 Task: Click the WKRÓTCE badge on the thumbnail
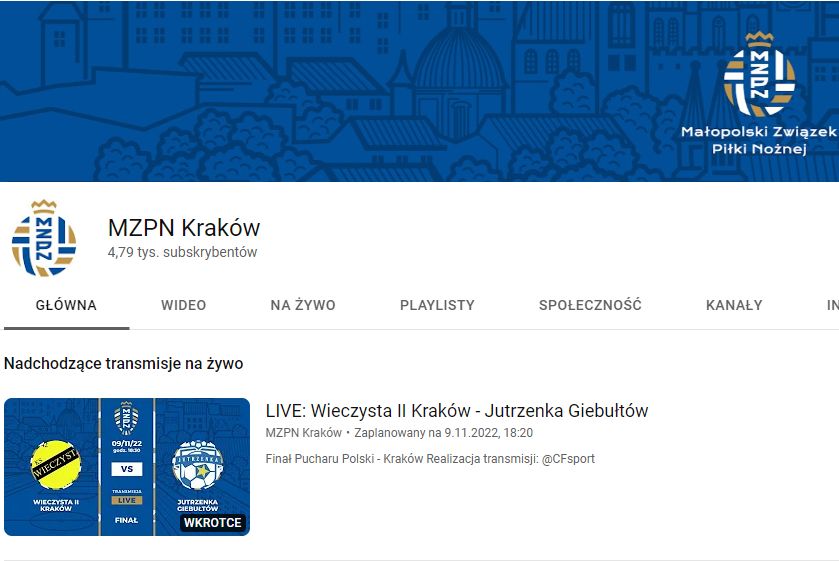pos(213,523)
